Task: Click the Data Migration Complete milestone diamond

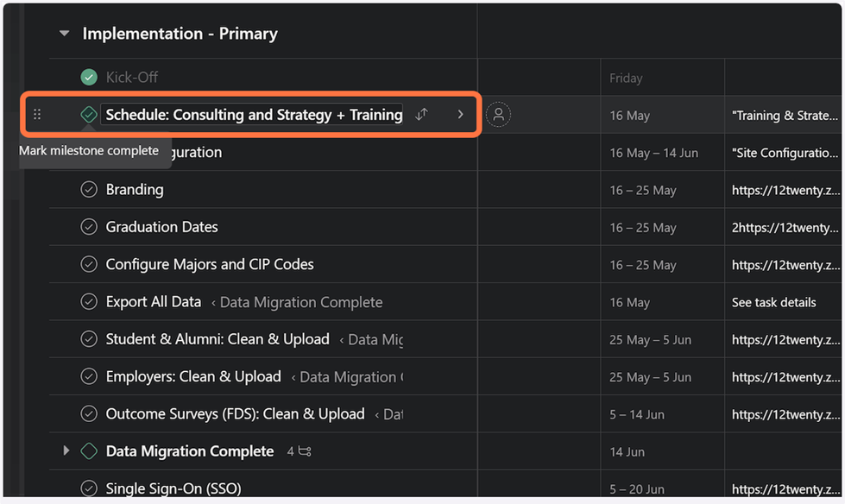Action: pos(88,451)
